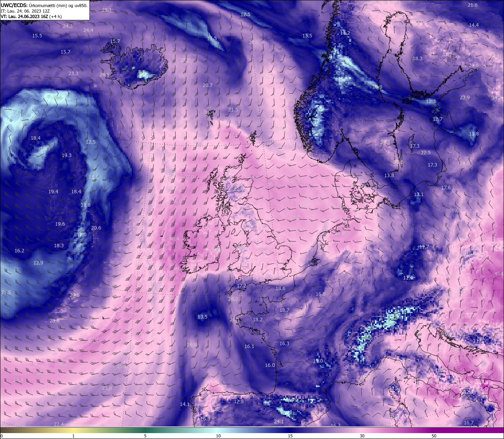This screenshot has width=504, height=439.
Task: Click the value 11.8 label
Action: click(474, 133)
